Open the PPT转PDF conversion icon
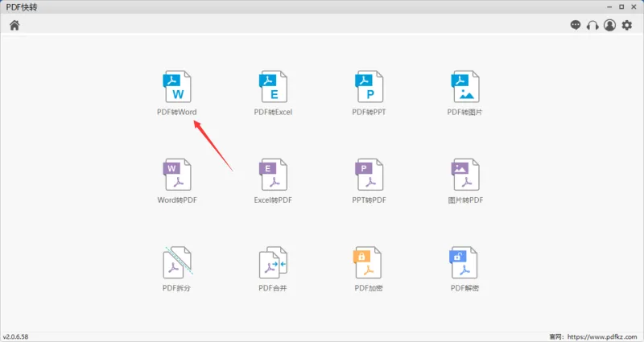 369,175
